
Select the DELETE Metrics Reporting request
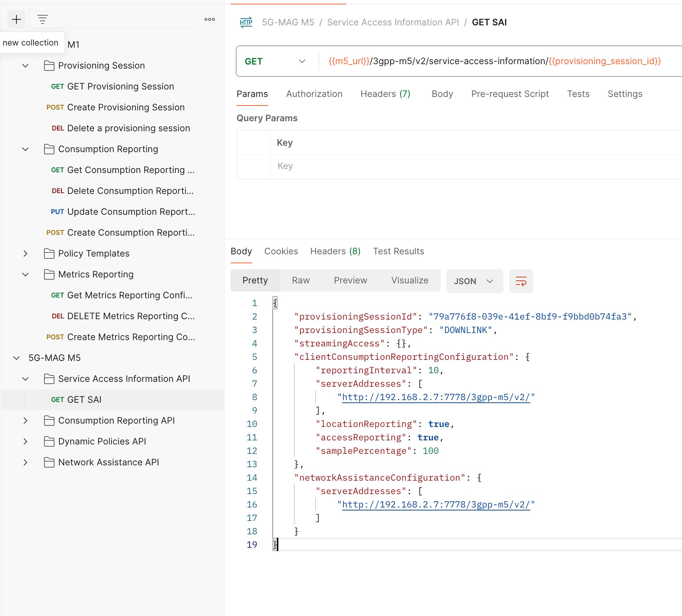point(130,316)
